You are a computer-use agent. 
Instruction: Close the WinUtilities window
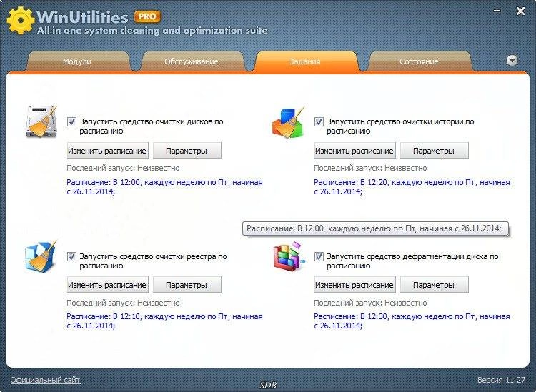520,11
